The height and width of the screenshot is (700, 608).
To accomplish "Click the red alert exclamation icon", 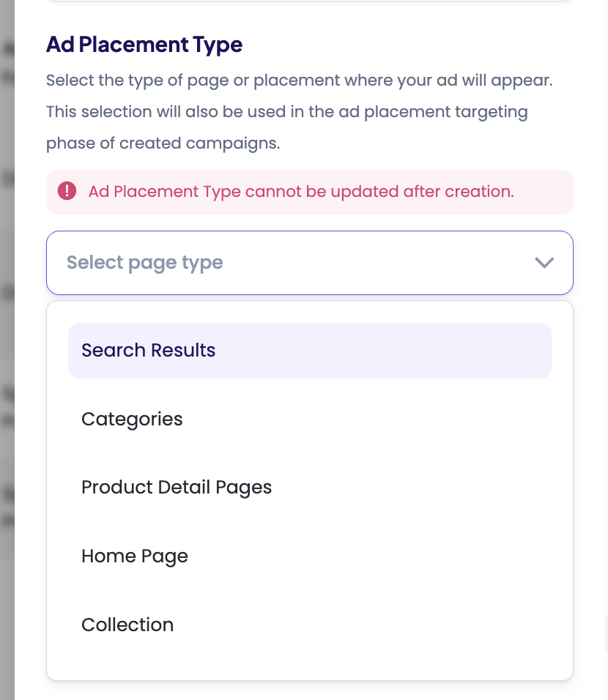I will click(67, 192).
